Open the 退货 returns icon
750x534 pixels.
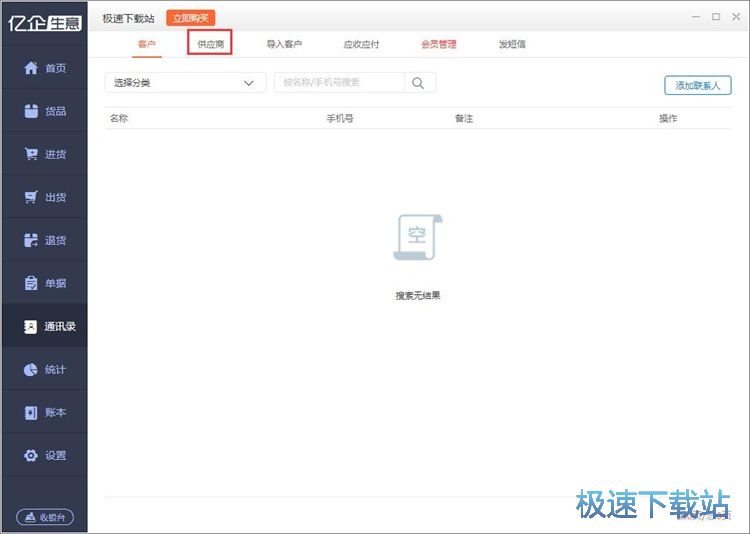click(31, 240)
